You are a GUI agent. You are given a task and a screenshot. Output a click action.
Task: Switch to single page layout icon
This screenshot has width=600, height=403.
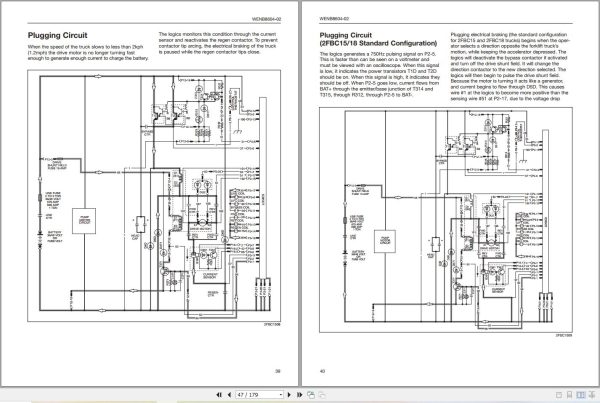[x=559, y=395]
